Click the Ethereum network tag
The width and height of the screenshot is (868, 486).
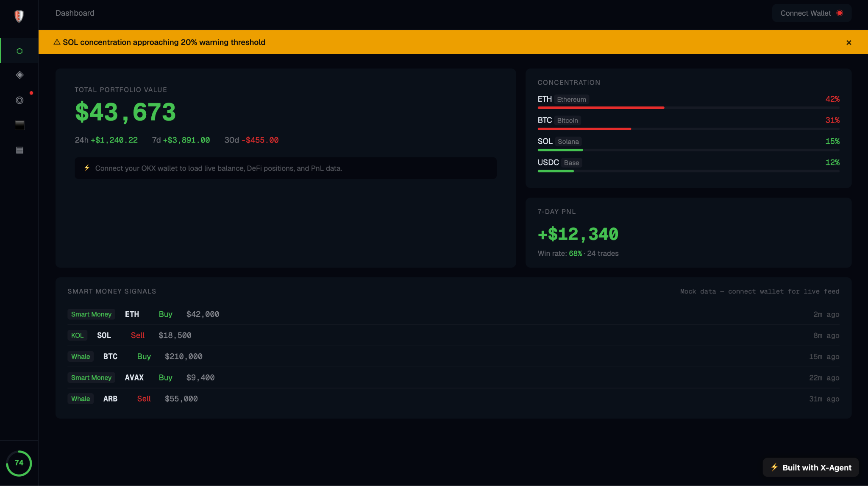coord(571,99)
